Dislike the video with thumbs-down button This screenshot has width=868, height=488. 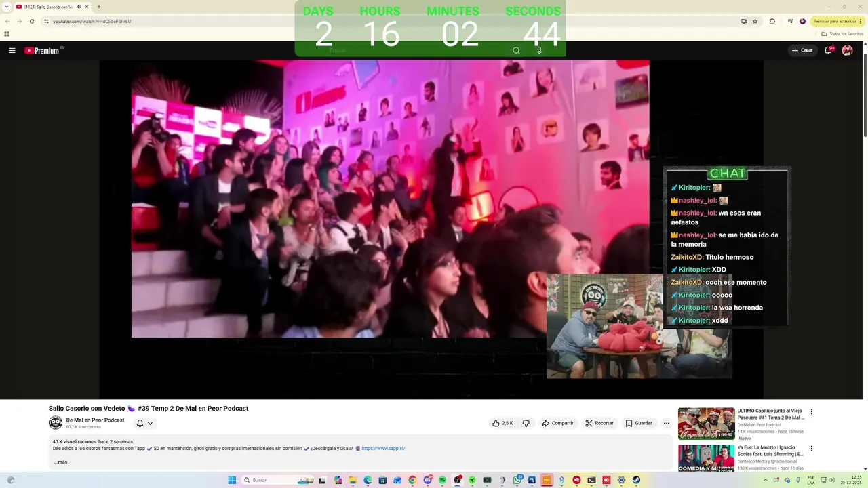click(x=526, y=423)
